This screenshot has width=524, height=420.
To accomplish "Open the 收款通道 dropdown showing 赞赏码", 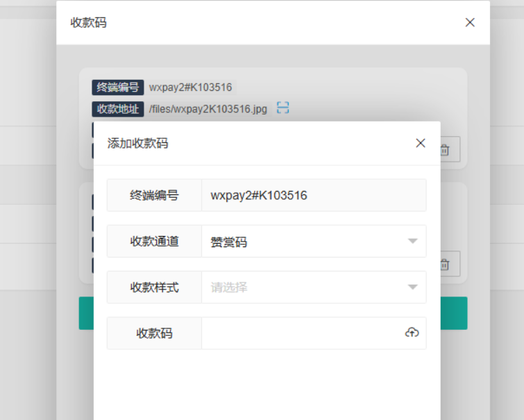I will [x=314, y=242].
